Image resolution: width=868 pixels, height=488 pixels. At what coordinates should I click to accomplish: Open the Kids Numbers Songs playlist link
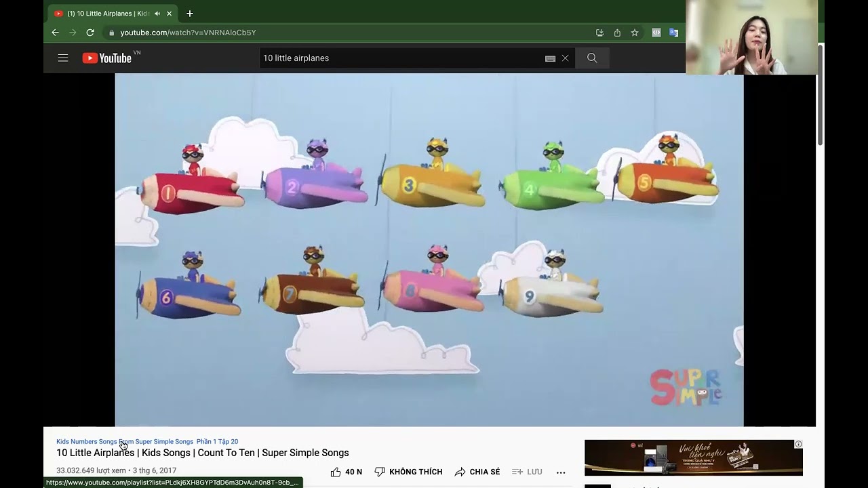pyautogui.click(x=125, y=442)
